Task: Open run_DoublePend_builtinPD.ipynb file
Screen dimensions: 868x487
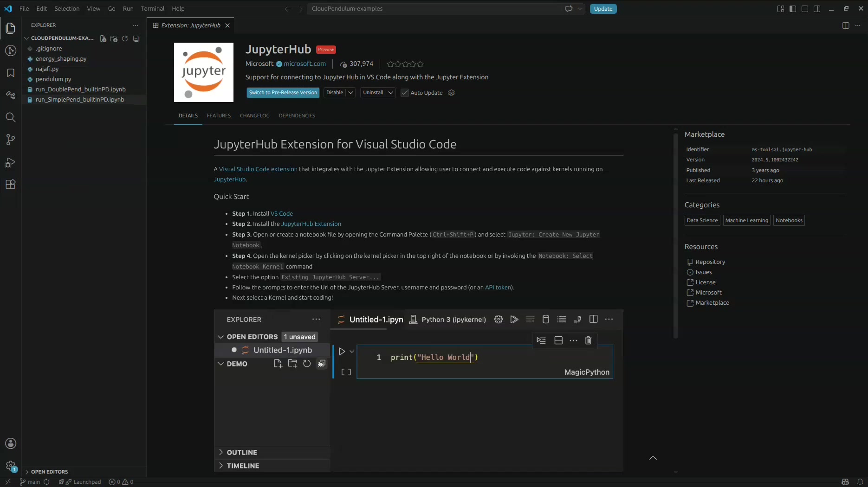Action: (x=80, y=90)
